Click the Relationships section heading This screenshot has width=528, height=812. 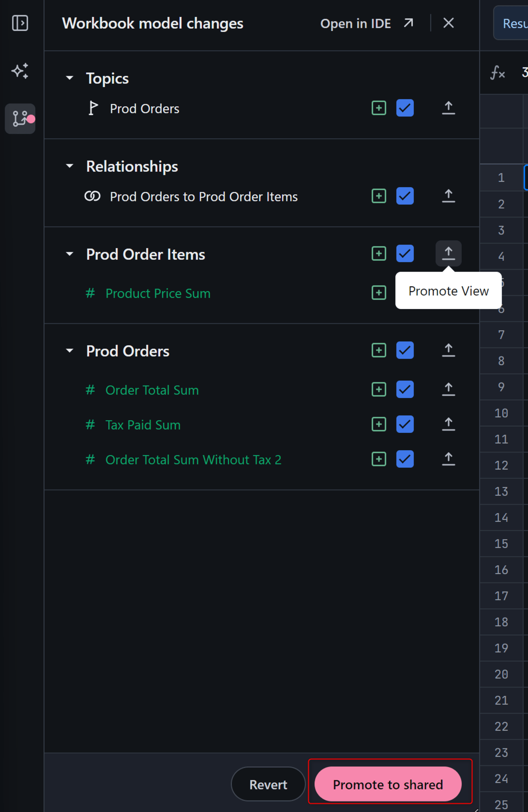pos(132,166)
